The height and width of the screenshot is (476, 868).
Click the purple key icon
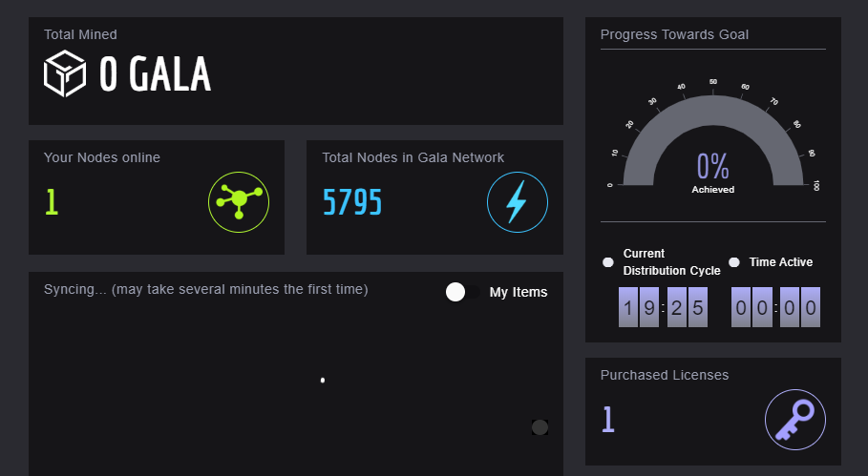tap(795, 420)
